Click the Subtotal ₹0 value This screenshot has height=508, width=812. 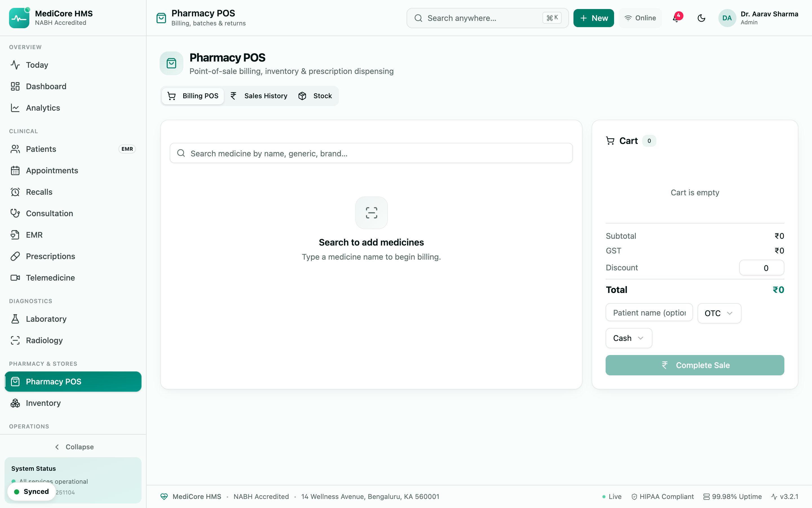click(779, 236)
